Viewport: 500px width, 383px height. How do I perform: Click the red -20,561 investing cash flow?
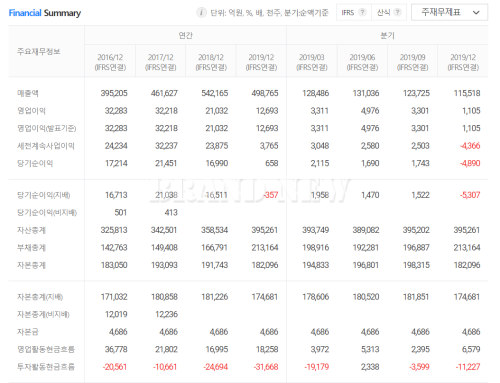pyautogui.click(x=115, y=367)
